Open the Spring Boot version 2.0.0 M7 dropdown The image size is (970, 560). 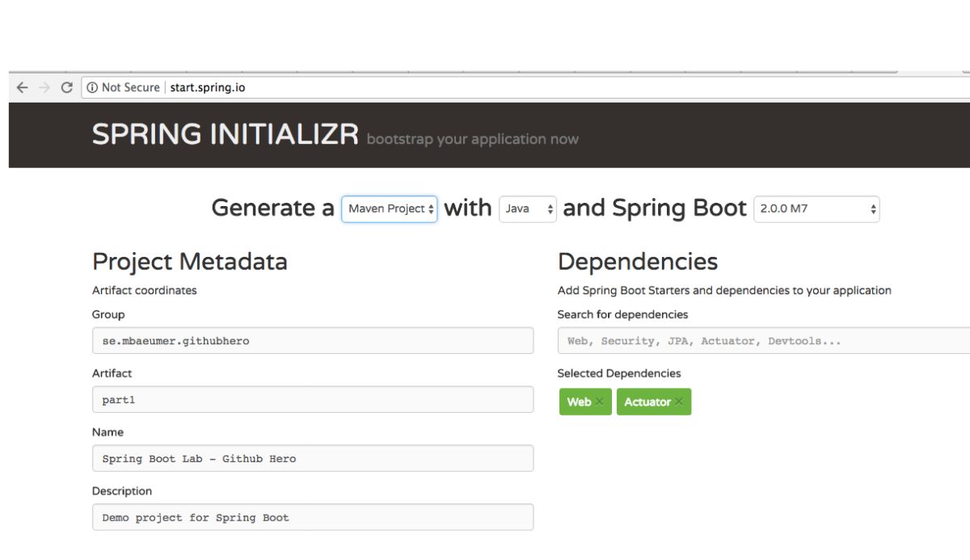[x=816, y=208]
